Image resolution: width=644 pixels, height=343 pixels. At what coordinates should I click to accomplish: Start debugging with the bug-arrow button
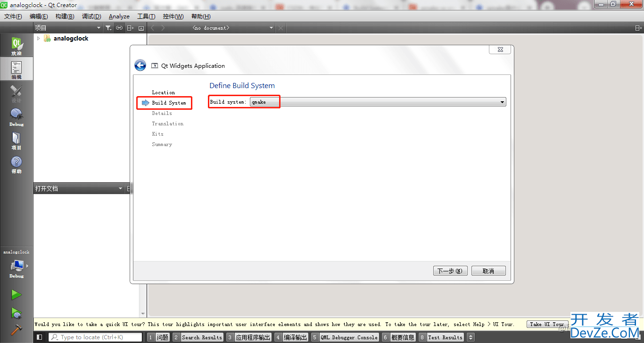pos(17,312)
